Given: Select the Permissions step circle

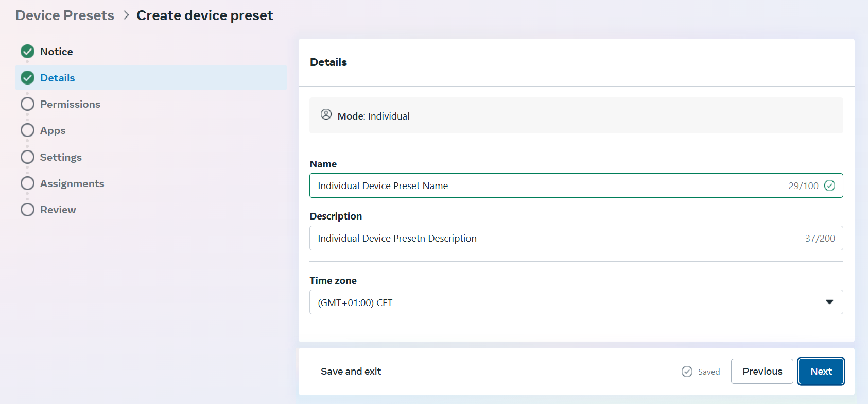Looking at the screenshot, I should tap(27, 104).
